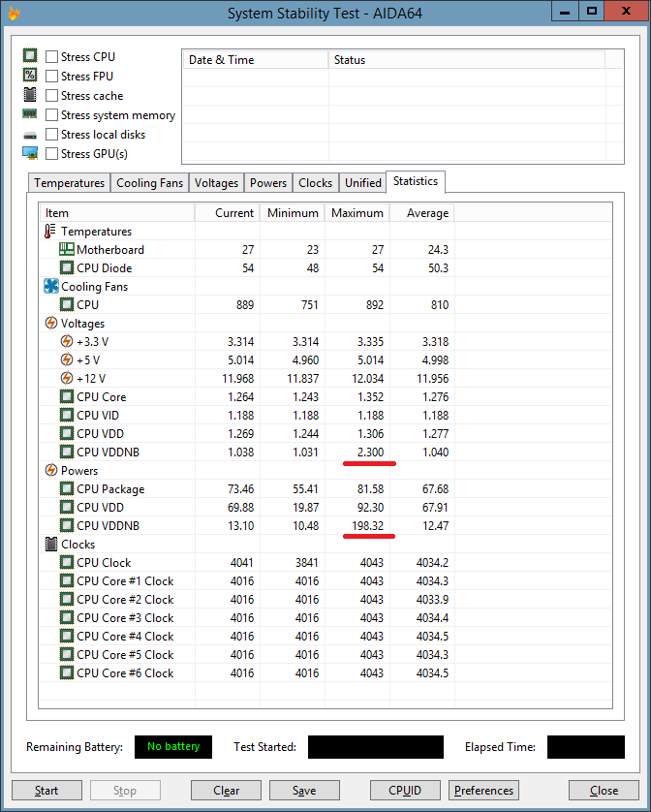Click the Clear button

coord(226,791)
